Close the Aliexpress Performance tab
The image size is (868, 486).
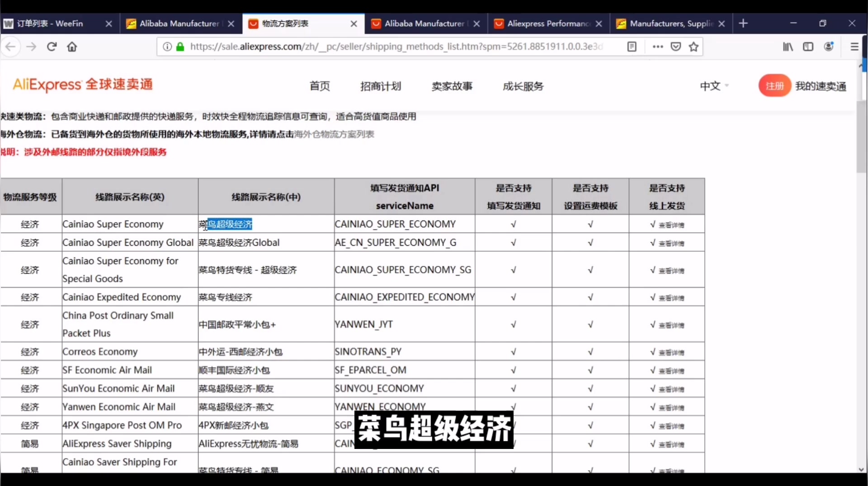tap(599, 23)
